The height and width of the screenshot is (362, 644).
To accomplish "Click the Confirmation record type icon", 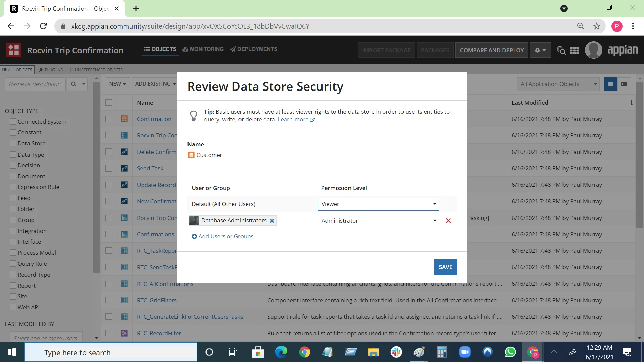I will coord(124,119).
